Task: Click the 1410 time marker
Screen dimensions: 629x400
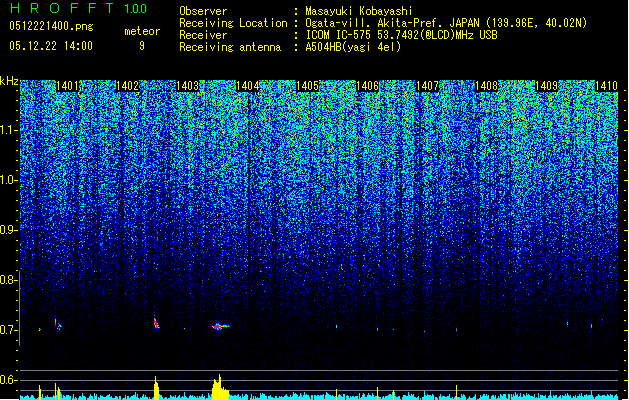Action: click(606, 86)
